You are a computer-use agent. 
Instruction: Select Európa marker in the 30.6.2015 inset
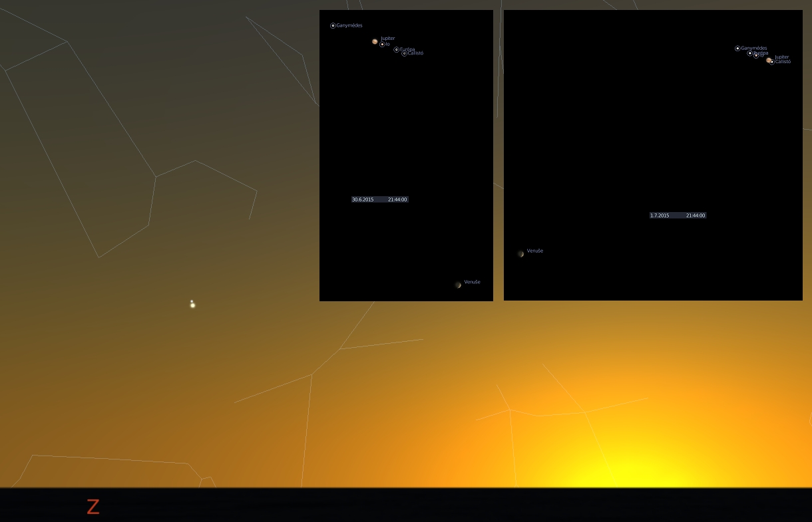coord(396,49)
